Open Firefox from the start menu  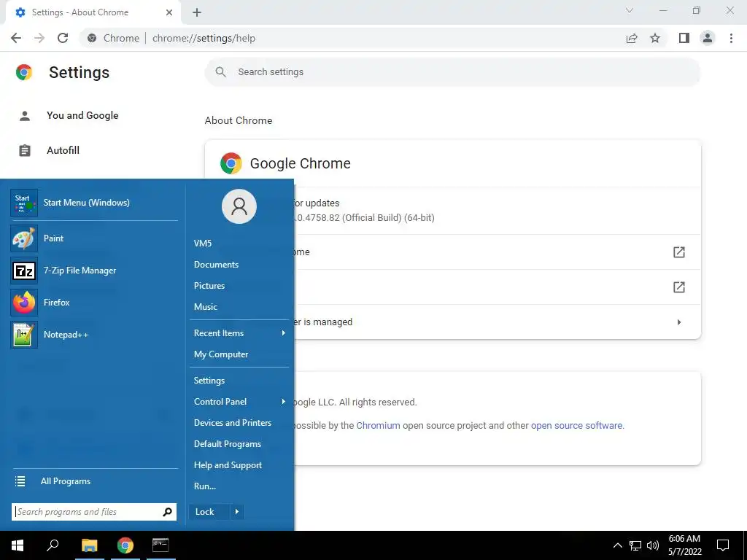point(94,303)
